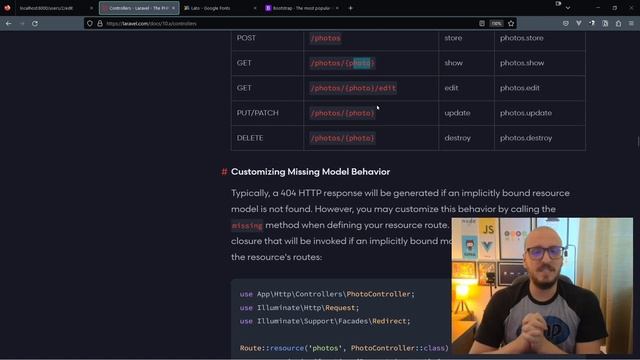
Task: Click the use PhotoController code line
Action: [x=327, y=294]
